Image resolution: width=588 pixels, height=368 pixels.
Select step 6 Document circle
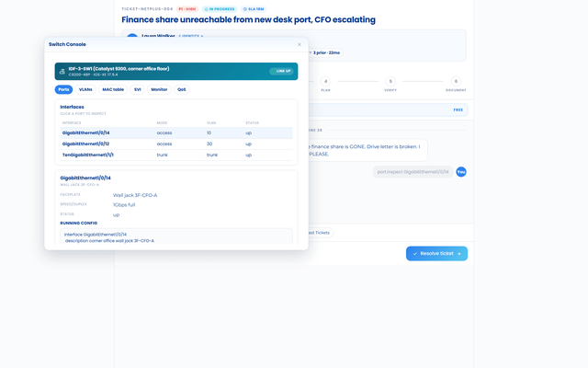(456, 81)
